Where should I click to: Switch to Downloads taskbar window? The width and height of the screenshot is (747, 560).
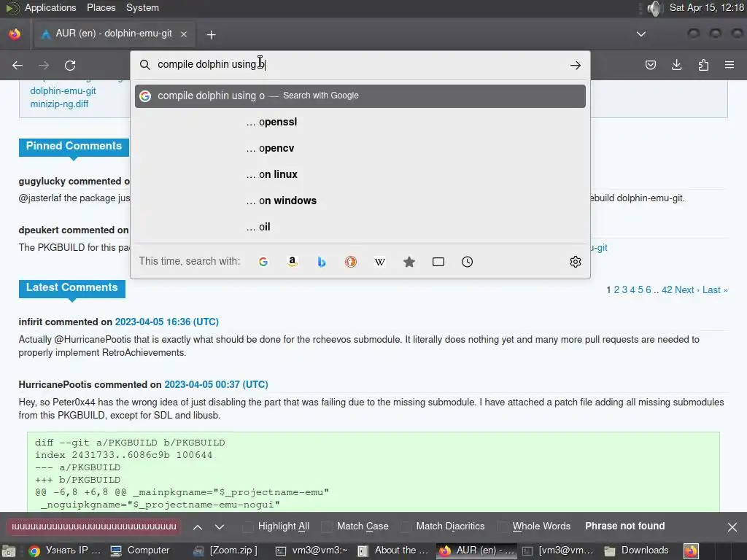pyautogui.click(x=637, y=551)
